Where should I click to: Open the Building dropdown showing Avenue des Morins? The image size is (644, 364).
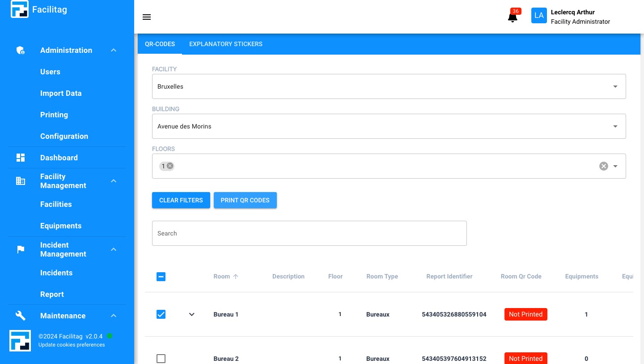tap(388, 126)
